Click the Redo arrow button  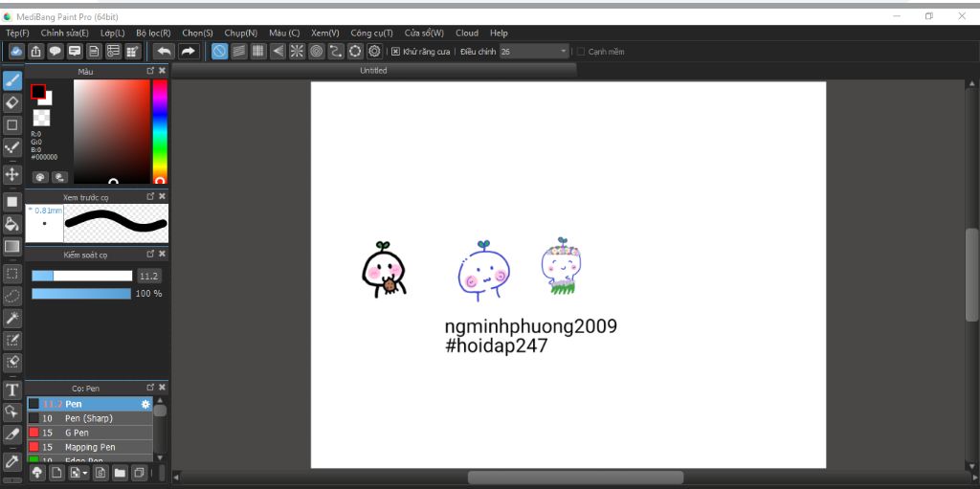[x=189, y=52]
